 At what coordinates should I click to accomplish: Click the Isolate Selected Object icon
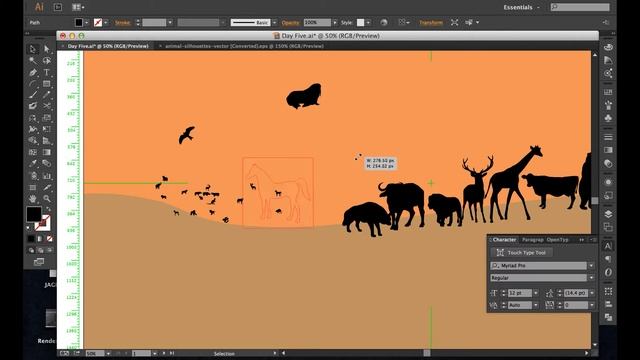coord(454,22)
